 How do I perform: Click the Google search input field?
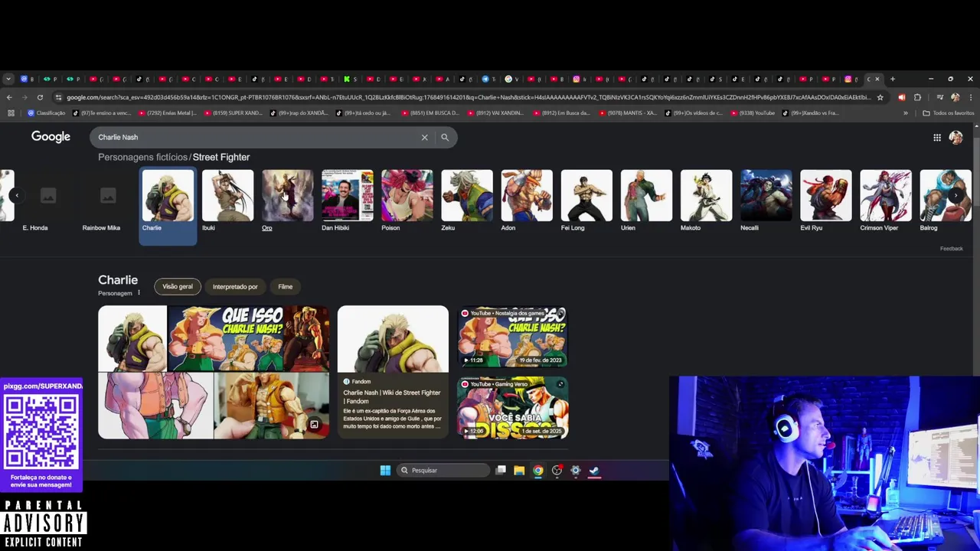click(256, 138)
